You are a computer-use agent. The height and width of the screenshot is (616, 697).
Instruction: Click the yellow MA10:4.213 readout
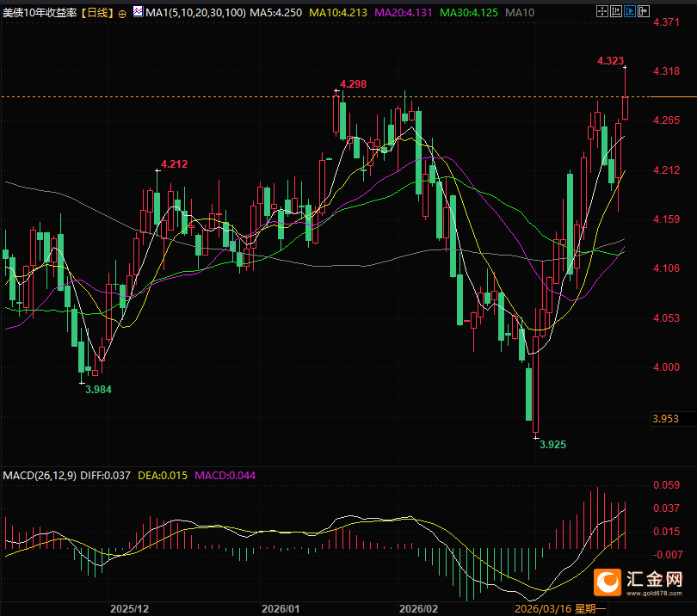338,13
